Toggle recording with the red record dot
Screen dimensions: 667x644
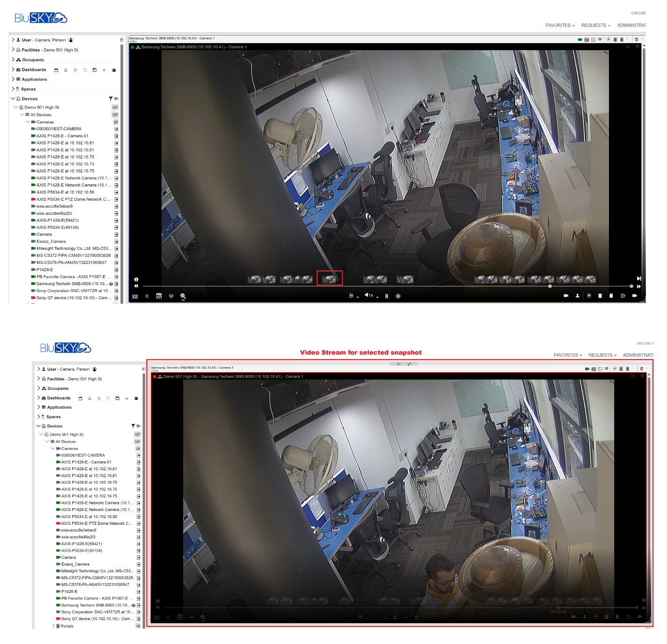(x=155, y=376)
